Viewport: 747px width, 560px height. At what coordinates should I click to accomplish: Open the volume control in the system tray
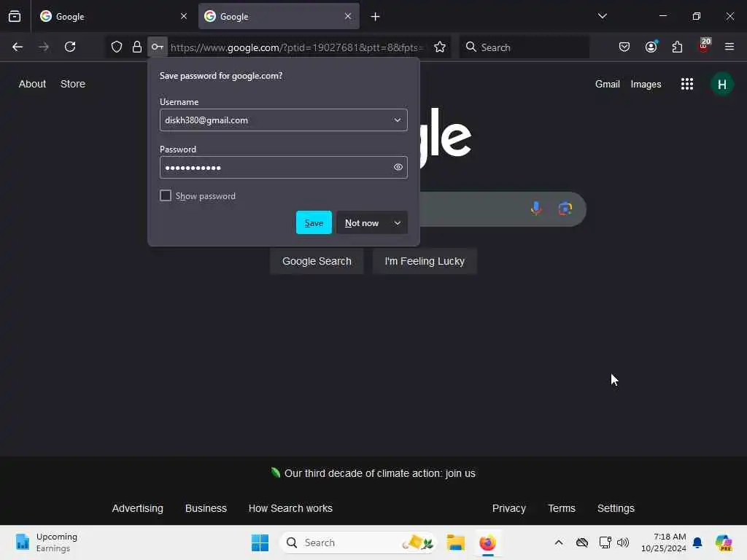click(623, 542)
